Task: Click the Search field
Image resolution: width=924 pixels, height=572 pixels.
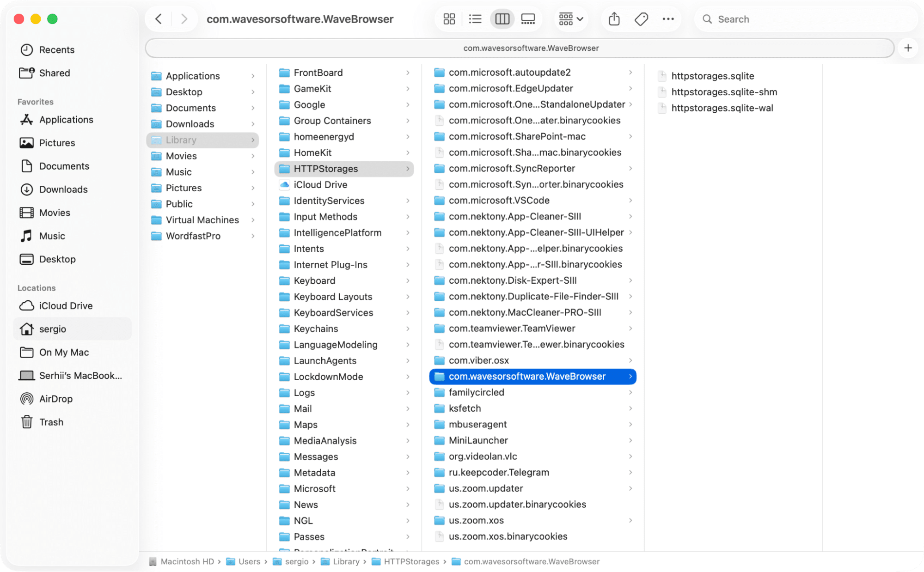Action: (x=804, y=19)
